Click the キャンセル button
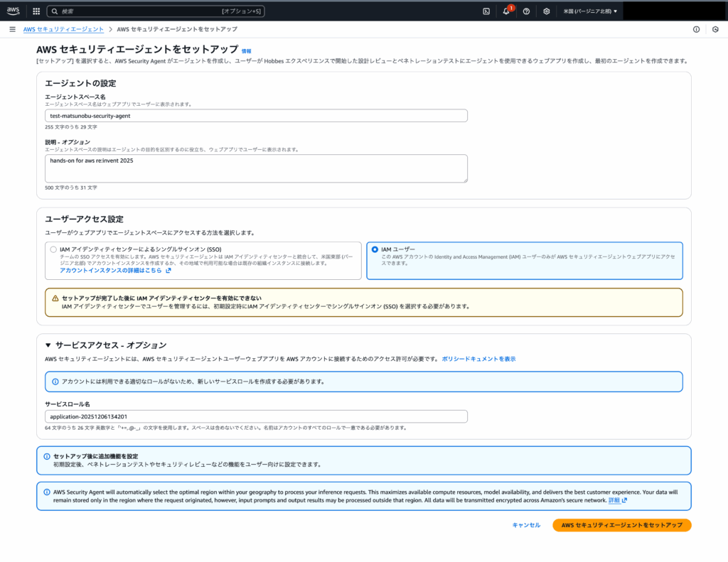This screenshot has height=562, width=728. pos(526,525)
